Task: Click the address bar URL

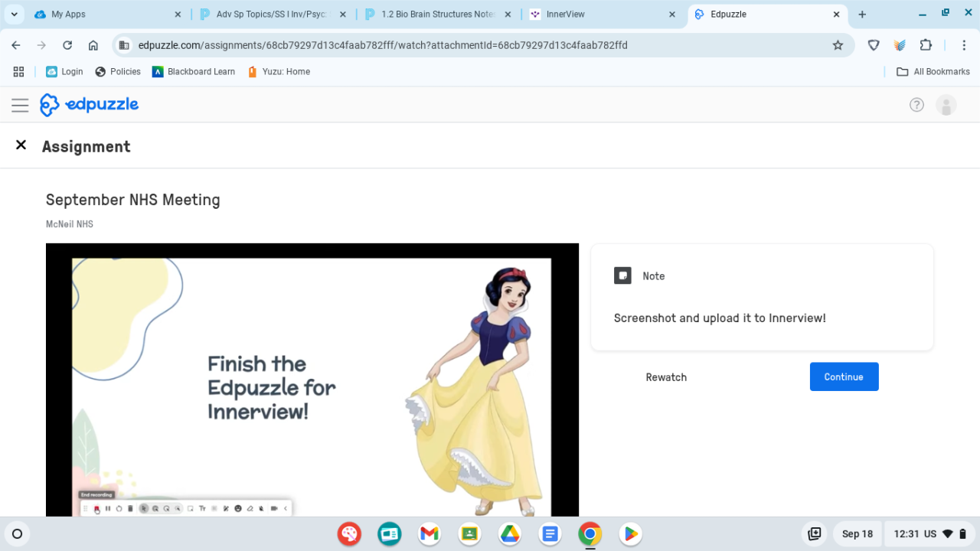Action: pos(383,45)
